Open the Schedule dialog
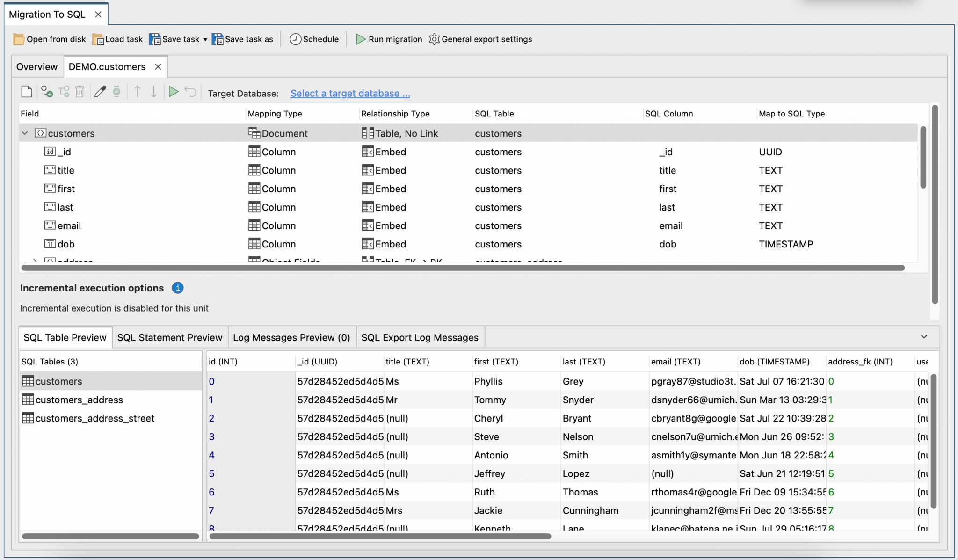 [x=314, y=39]
